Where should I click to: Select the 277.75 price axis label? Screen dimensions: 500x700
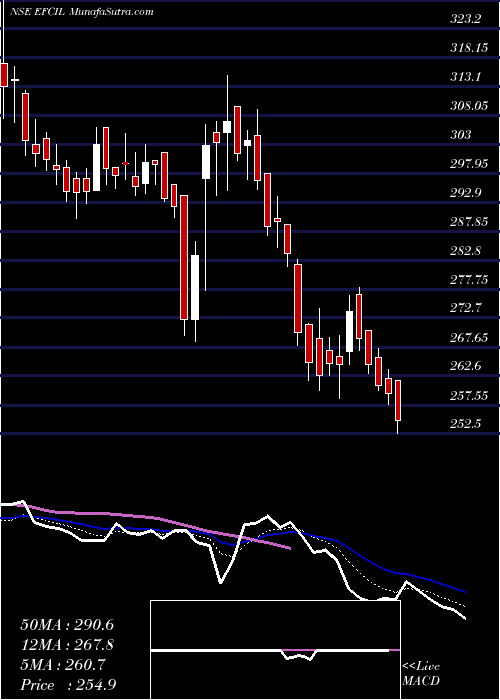click(x=469, y=279)
